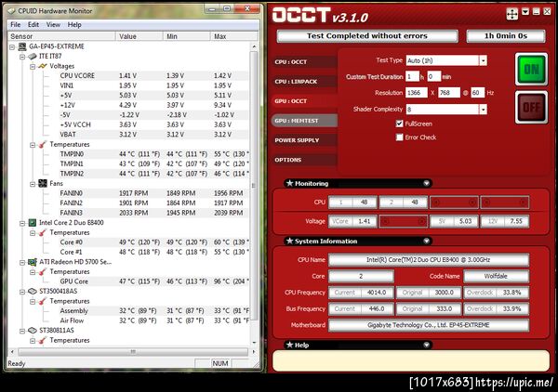This screenshot has height=392, width=558.
Task: Click the Max column header
Action: pyautogui.click(x=233, y=36)
